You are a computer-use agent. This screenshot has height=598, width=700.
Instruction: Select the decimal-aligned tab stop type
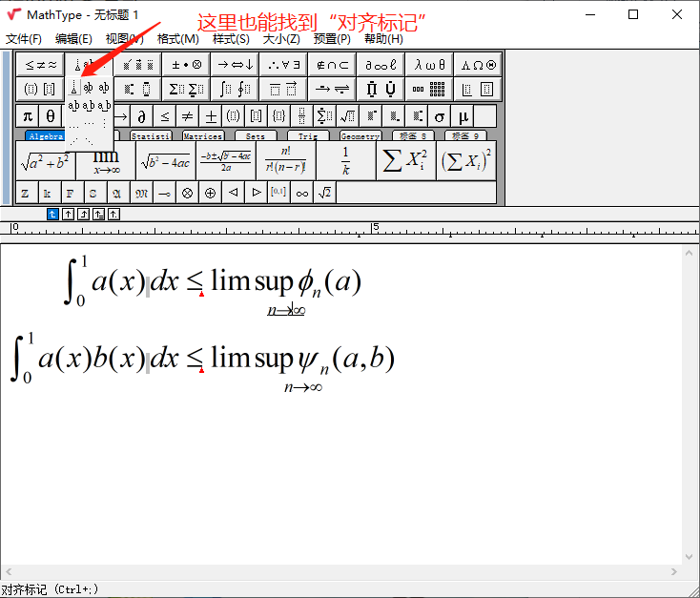pyautogui.click(x=113, y=215)
